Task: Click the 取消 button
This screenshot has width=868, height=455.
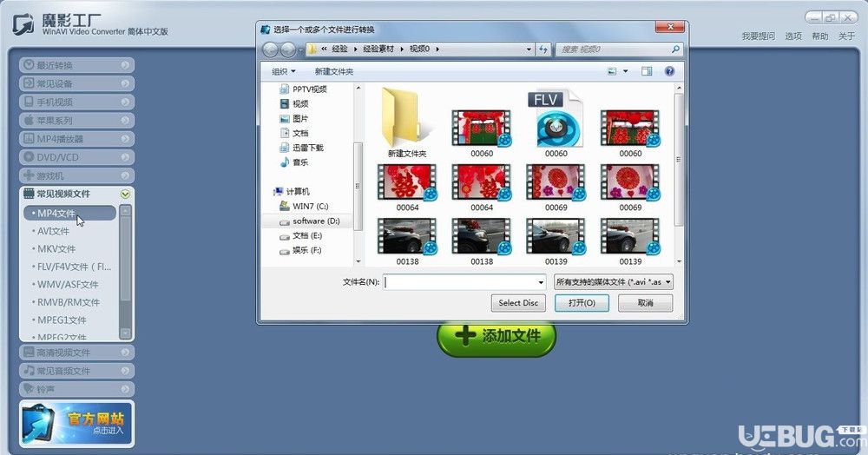Action: tap(646, 303)
